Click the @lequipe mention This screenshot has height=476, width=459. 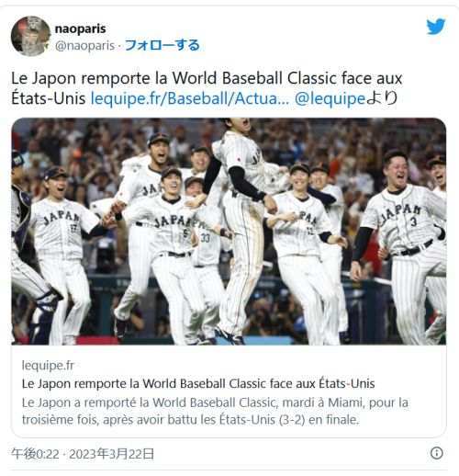330,98
